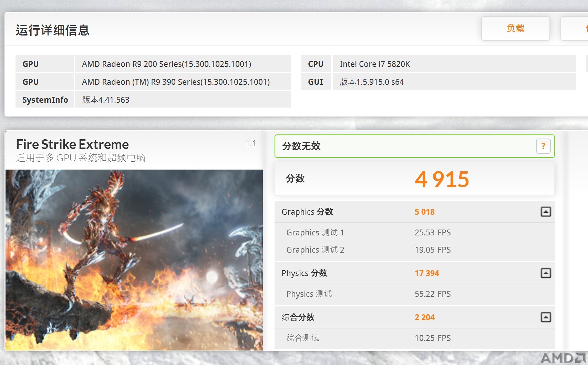Click the 负载 button
This screenshot has height=365, width=588.
[515, 28]
